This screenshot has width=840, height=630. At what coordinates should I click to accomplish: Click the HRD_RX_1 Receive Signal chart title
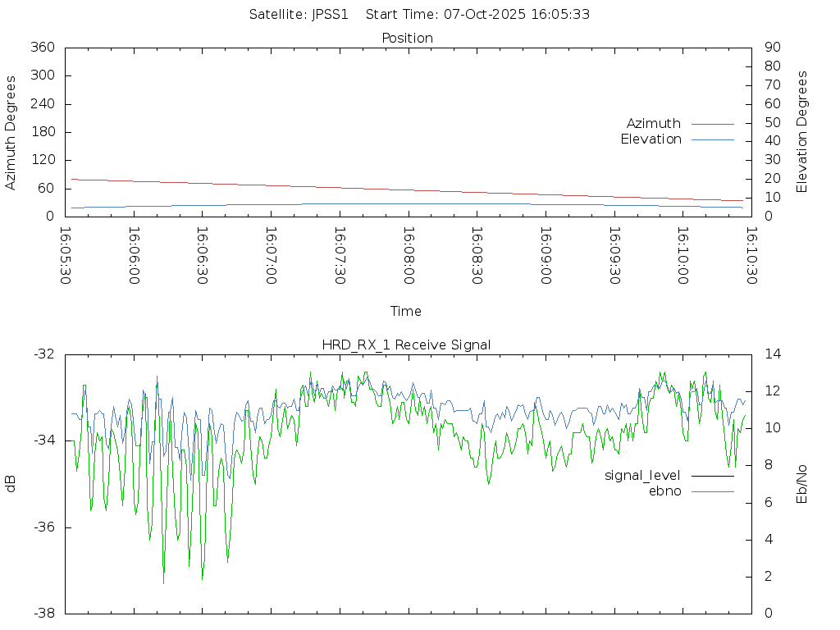(406, 345)
